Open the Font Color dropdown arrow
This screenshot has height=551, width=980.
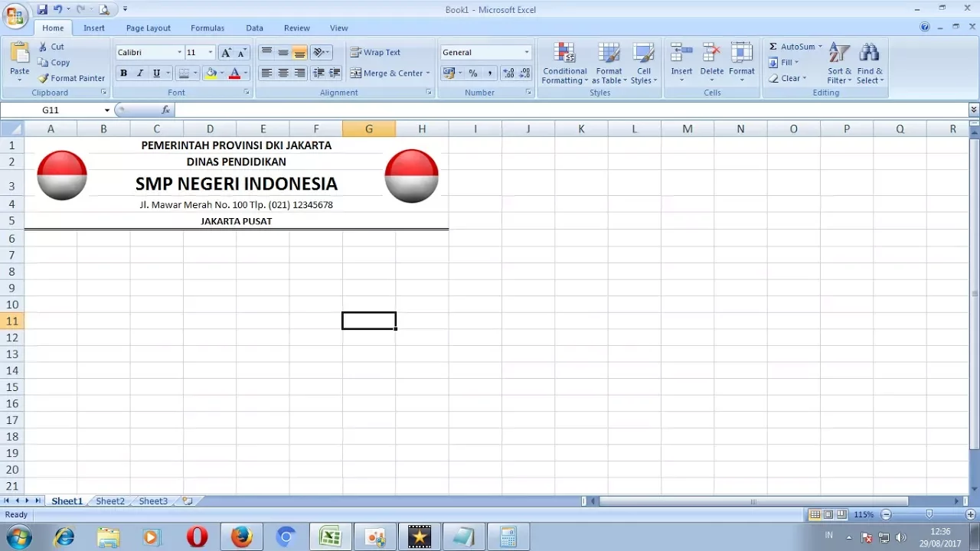coord(246,73)
